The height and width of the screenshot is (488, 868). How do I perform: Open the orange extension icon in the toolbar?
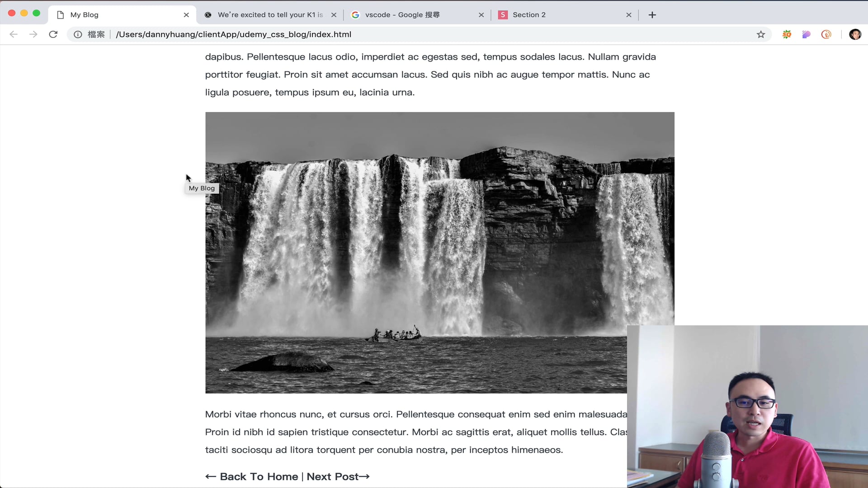pos(787,34)
